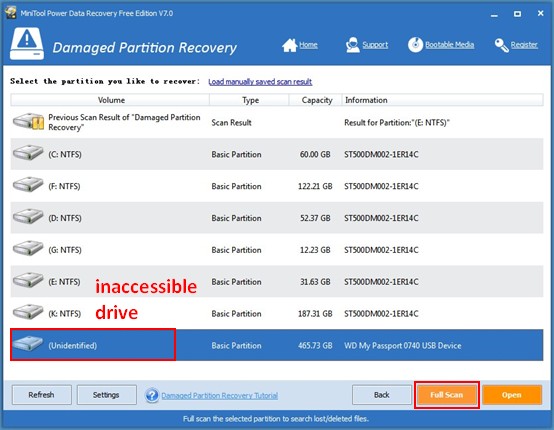Close the MiniTool Power Data Recovery window
The image size is (554, 430).
pyautogui.click(x=541, y=13)
